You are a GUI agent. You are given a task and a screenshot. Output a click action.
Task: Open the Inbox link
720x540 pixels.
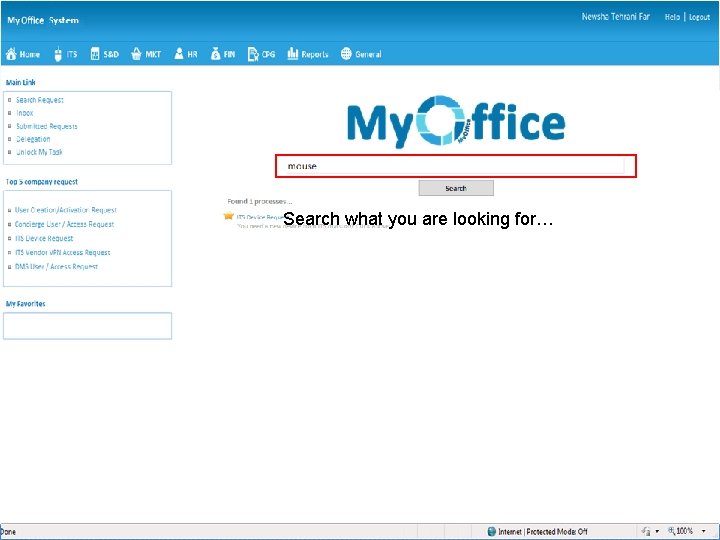click(x=25, y=113)
